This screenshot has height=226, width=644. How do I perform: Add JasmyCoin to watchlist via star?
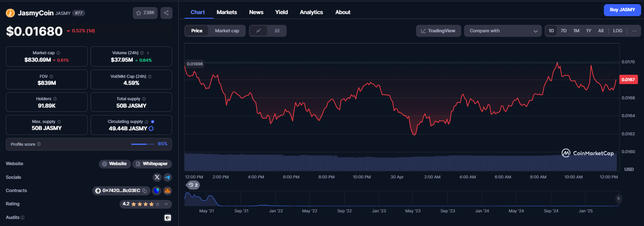click(x=145, y=13)
